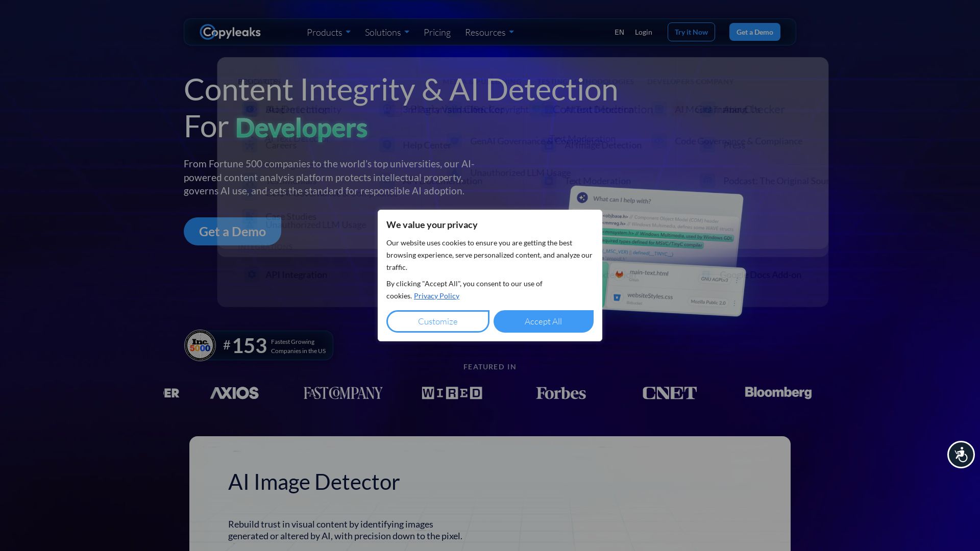Viewport: 980px width, 551px height.
Task: Click the Copyleaks logo
Action: pyautogui.click(x=230, y=32)
